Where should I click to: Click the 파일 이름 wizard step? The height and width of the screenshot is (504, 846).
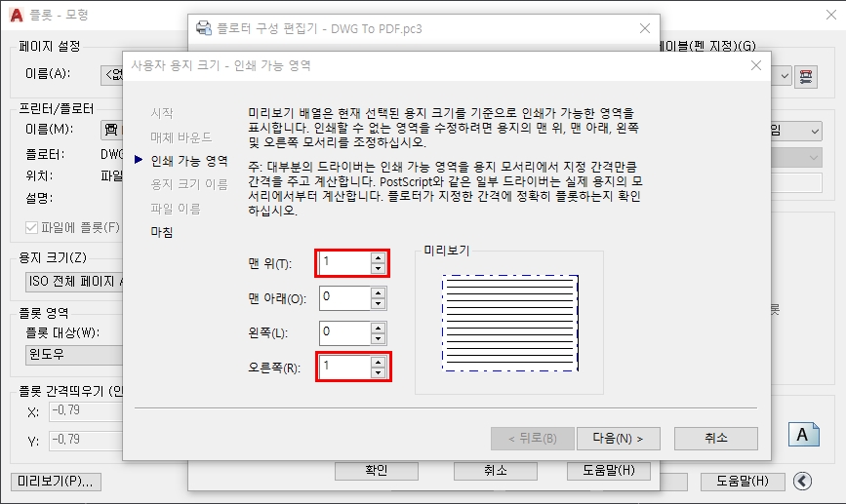click(176, 209)
